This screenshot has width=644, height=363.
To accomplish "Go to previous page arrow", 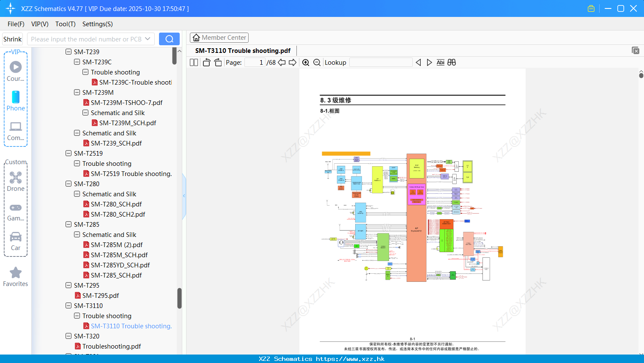I will (x=282, y=63).
